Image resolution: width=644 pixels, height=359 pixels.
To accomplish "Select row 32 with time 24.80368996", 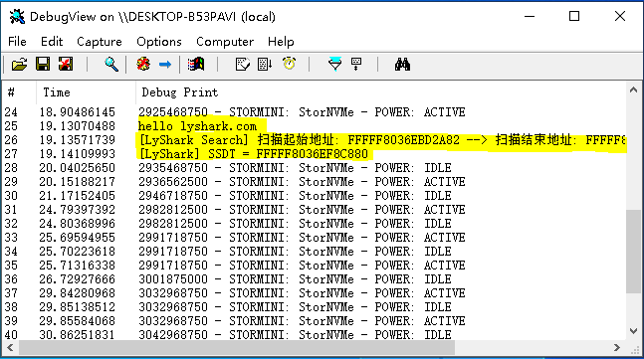I will pyautogui.click(x=315, y=224).
